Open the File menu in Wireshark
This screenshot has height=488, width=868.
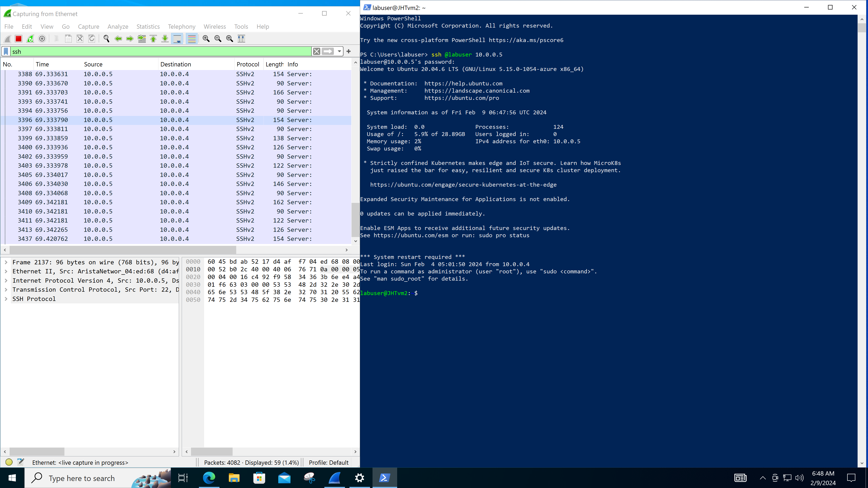click(9, 27)
